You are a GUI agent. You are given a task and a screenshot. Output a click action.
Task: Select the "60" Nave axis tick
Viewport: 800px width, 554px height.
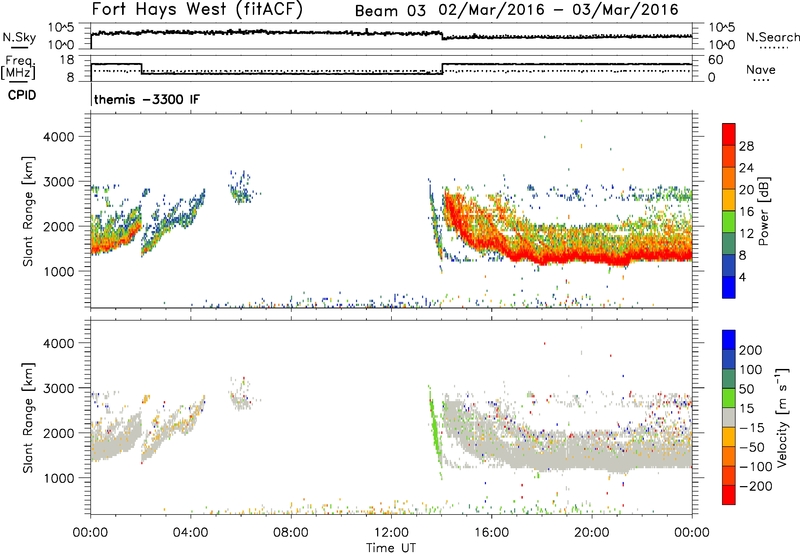coord(716,60)
